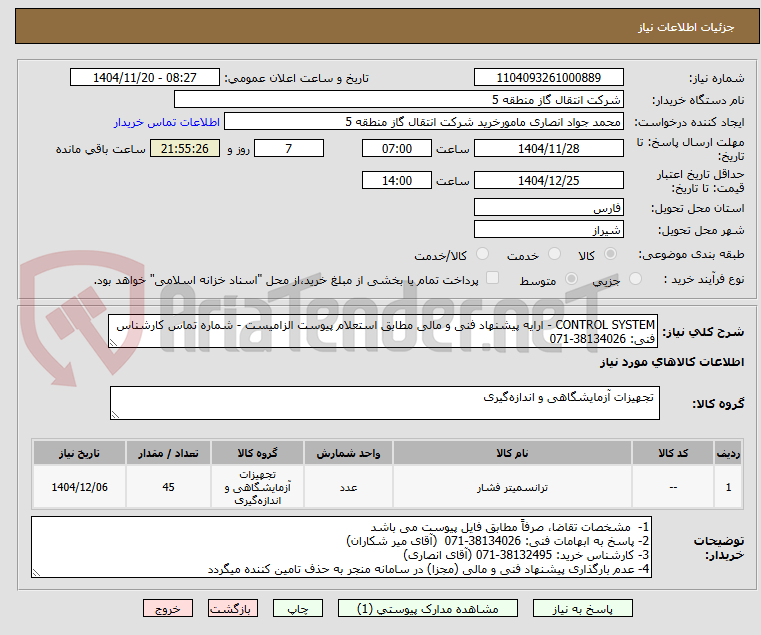
Task: Click the deadline time field 07:00
Action: point(397,149)
